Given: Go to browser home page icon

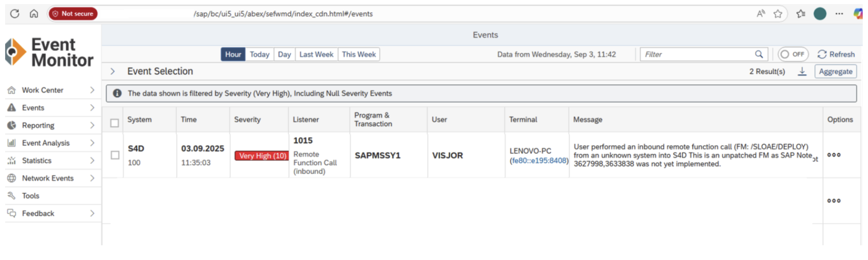Looking at the screenshot, I should click(34, 14).
